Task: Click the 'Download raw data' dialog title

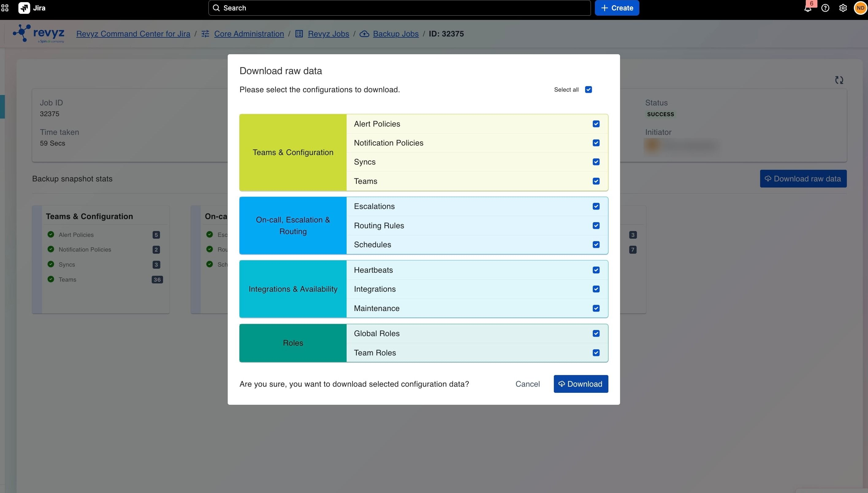Action: tap(281, 71)
